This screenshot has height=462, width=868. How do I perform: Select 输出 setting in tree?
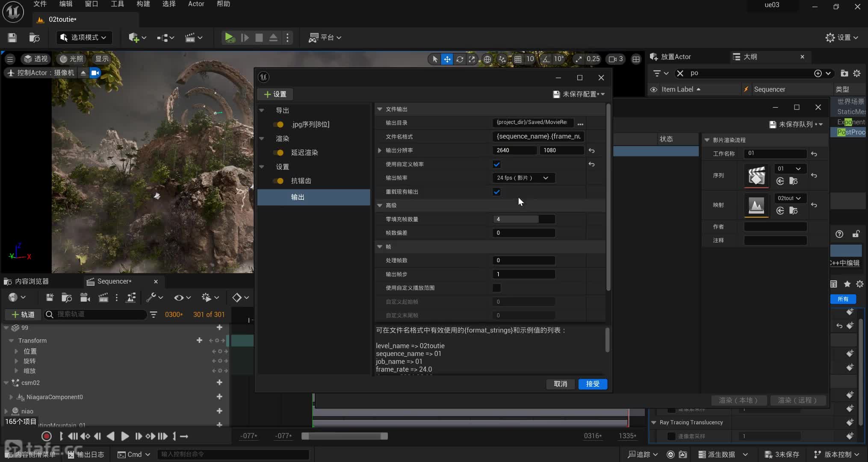click(x=314, y=197)
